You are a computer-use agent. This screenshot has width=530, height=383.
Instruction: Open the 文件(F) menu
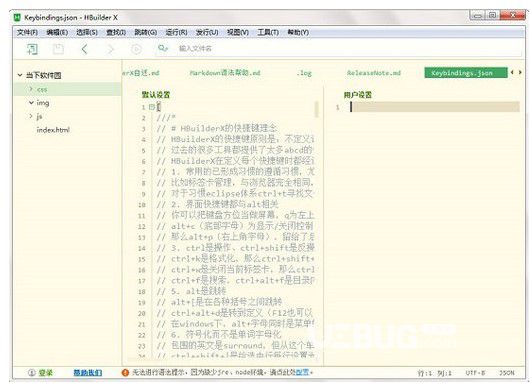pos(27,32)
